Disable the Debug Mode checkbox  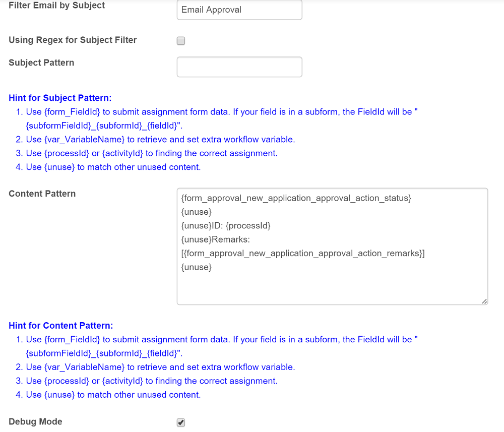tap(181, 422)
